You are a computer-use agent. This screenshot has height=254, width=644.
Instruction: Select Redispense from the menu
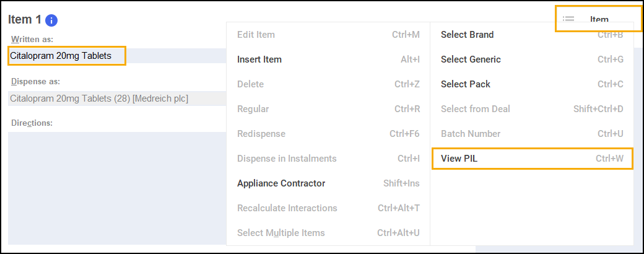coord(328,134)
